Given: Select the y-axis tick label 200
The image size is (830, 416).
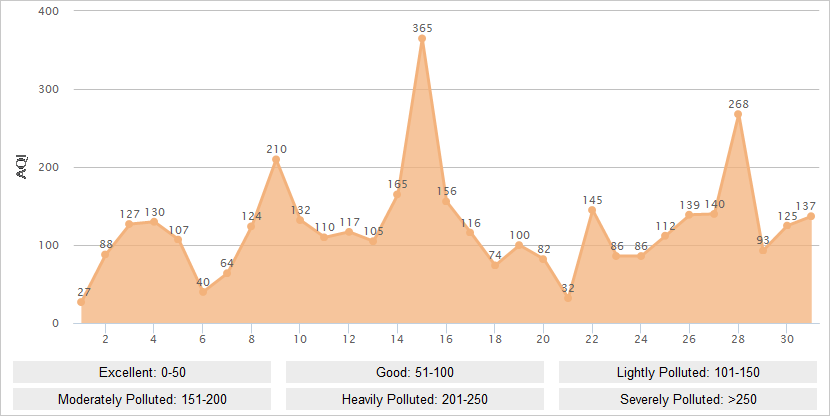Looking at the screenshot, I should (49, 167).
